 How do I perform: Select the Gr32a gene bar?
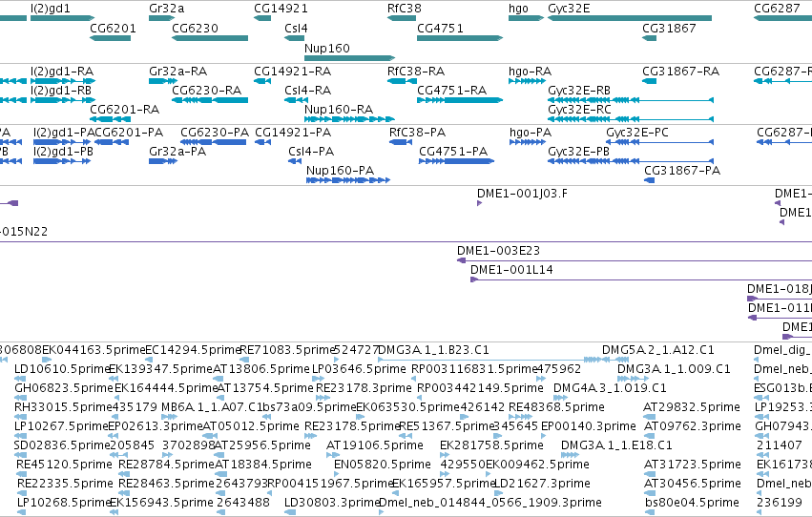point(161,18)
